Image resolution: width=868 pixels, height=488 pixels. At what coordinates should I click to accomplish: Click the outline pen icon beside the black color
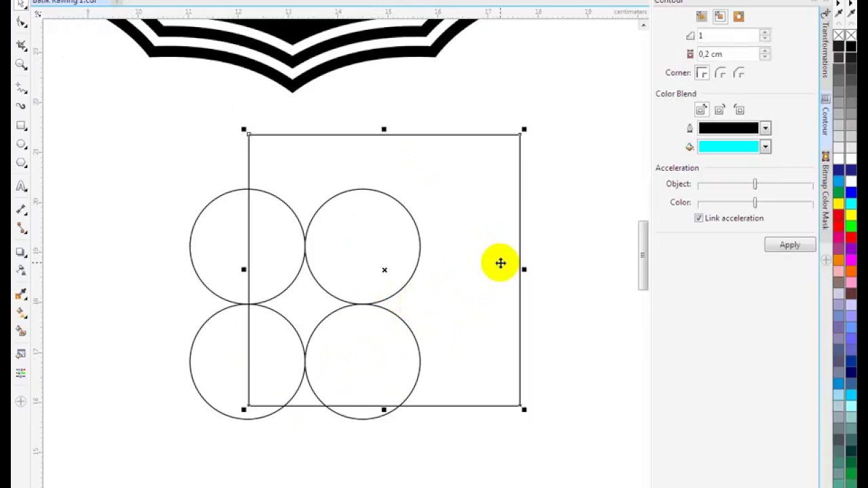[690, 128]
